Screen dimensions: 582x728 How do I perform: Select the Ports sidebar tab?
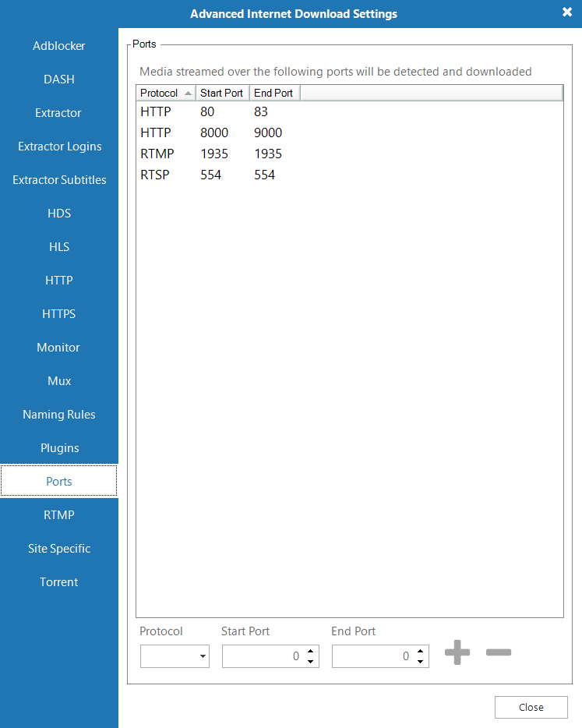click(x=59, y=481)
